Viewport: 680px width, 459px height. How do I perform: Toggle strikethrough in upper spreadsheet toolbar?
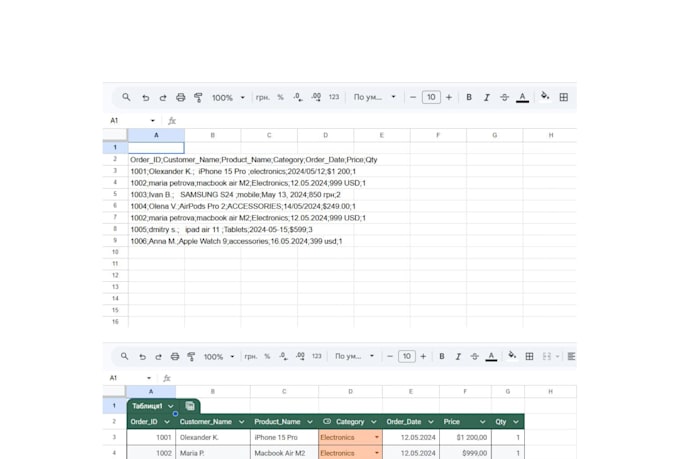pyautogui.click(x=504, y=98)
